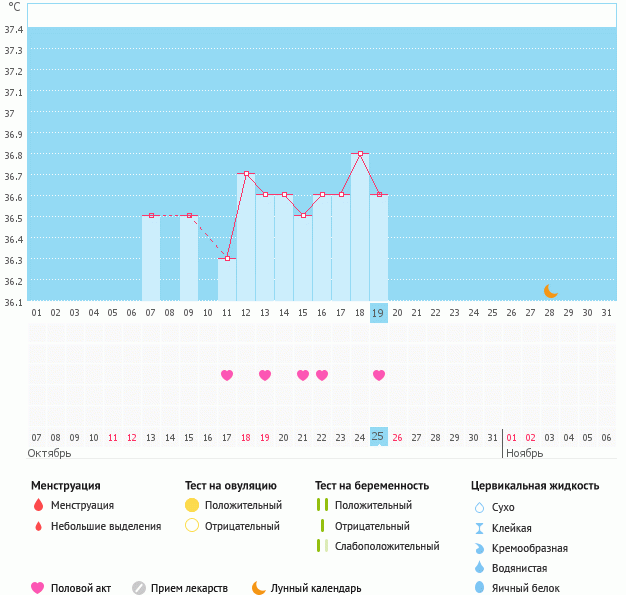Image resolution: width=626 pixels, height=595 pixels.
Task: Click the Отрицательный ovulation test circle icon
Action: 192,526
